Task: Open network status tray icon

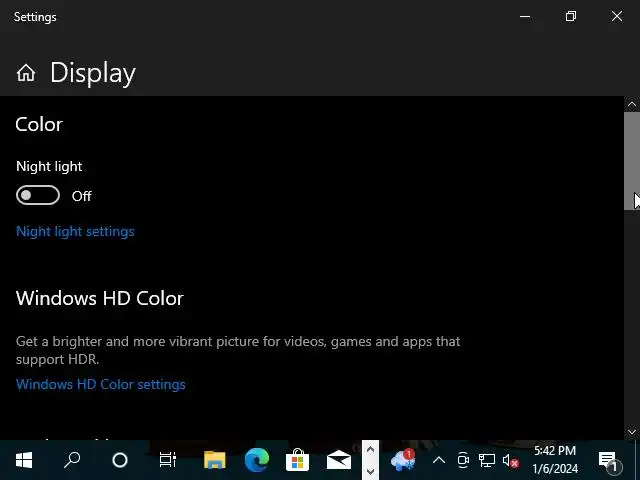Action: 487,461
